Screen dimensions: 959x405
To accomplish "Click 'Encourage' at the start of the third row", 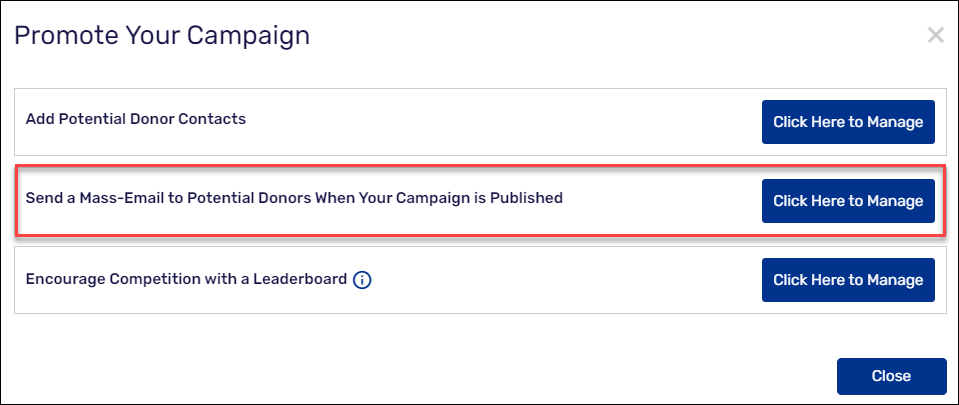I will (61, 279).
